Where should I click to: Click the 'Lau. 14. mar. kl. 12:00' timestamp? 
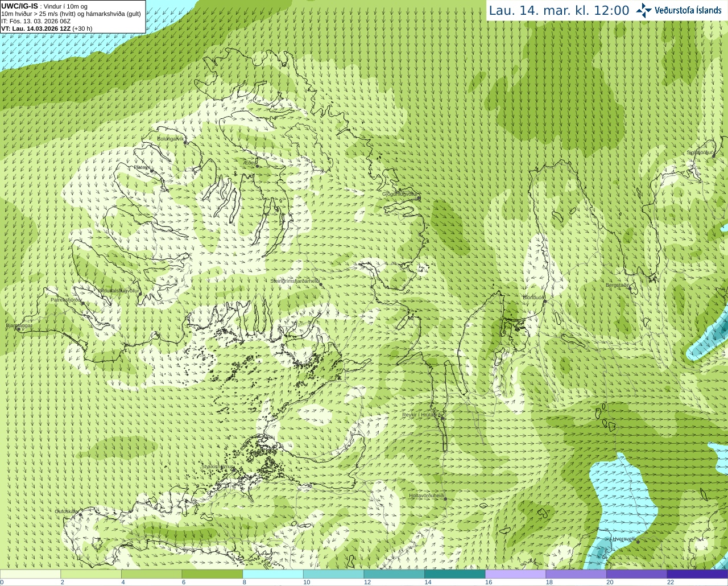559,11
